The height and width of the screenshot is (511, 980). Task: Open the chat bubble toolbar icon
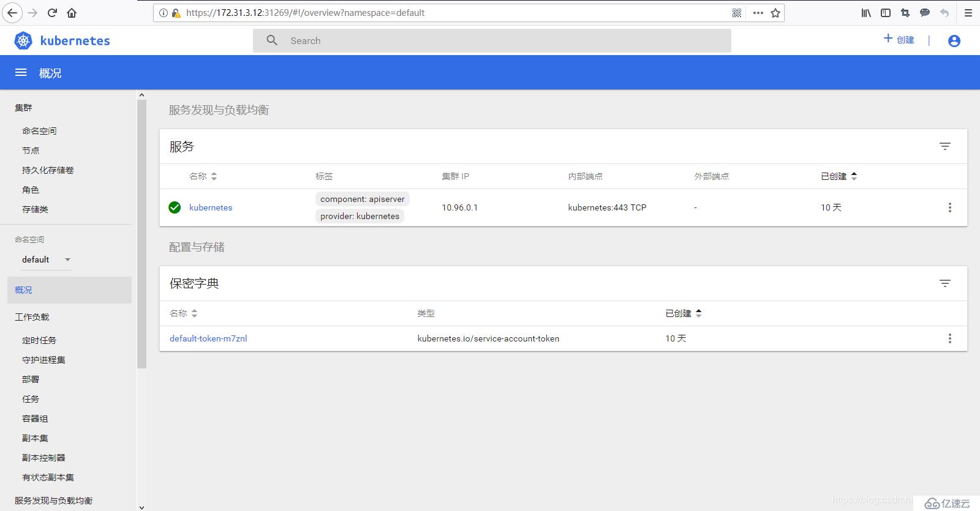(925, 13)
